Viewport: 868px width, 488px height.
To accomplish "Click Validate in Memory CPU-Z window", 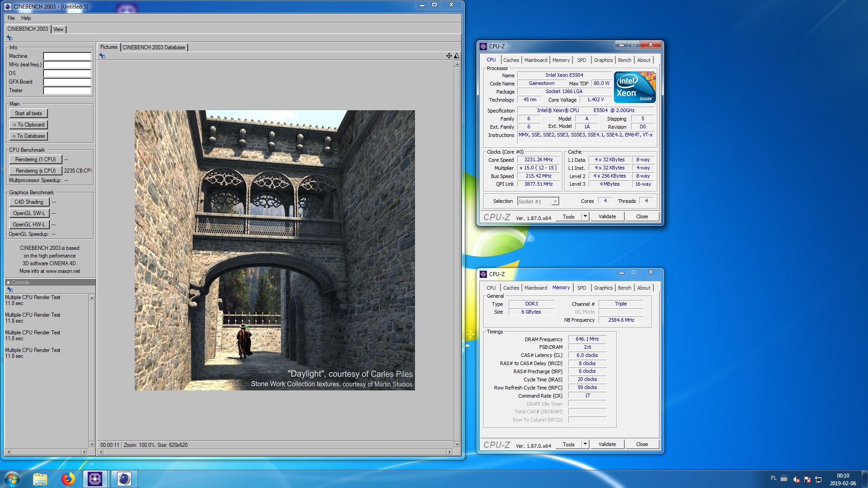I will 607,444.
